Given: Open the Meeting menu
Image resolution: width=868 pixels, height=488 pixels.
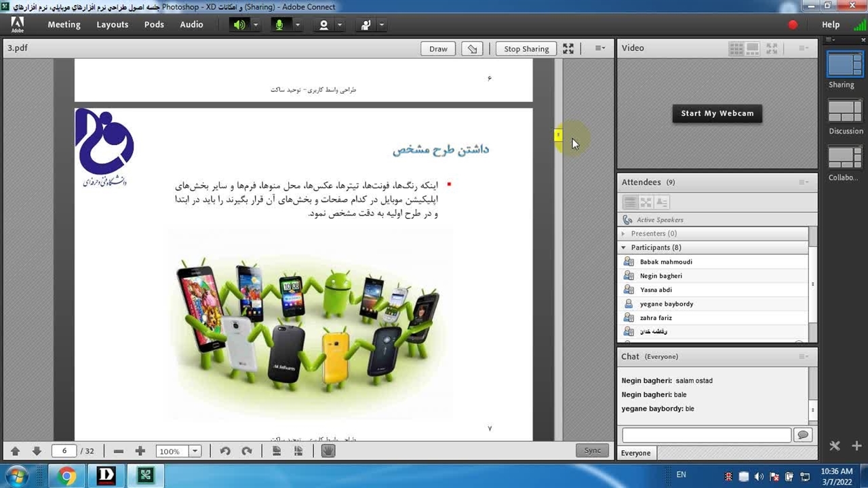Looking at the screenshot, I should (64, 25).
